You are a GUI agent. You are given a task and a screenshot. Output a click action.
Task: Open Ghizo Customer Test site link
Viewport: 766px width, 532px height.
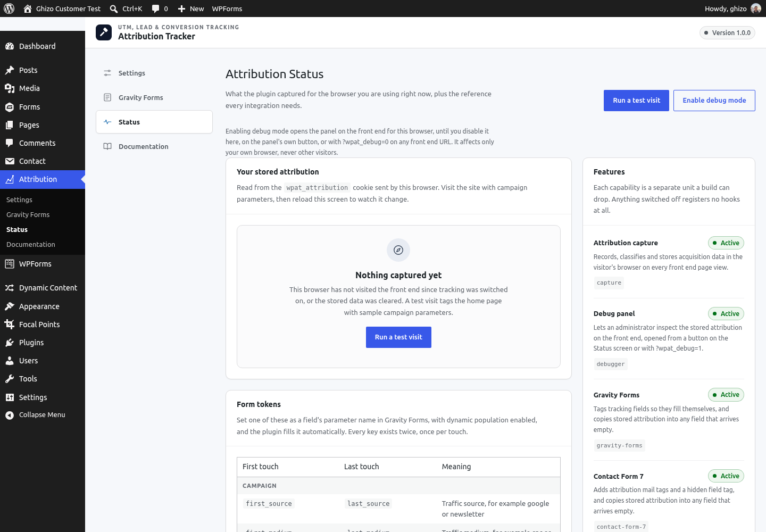[68, 9]
